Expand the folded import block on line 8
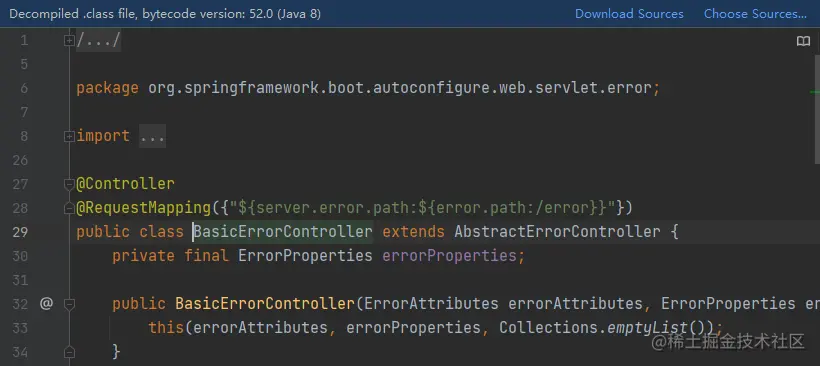Image resolution: width=820 pixels, height=366 pixels. (69, 136)
